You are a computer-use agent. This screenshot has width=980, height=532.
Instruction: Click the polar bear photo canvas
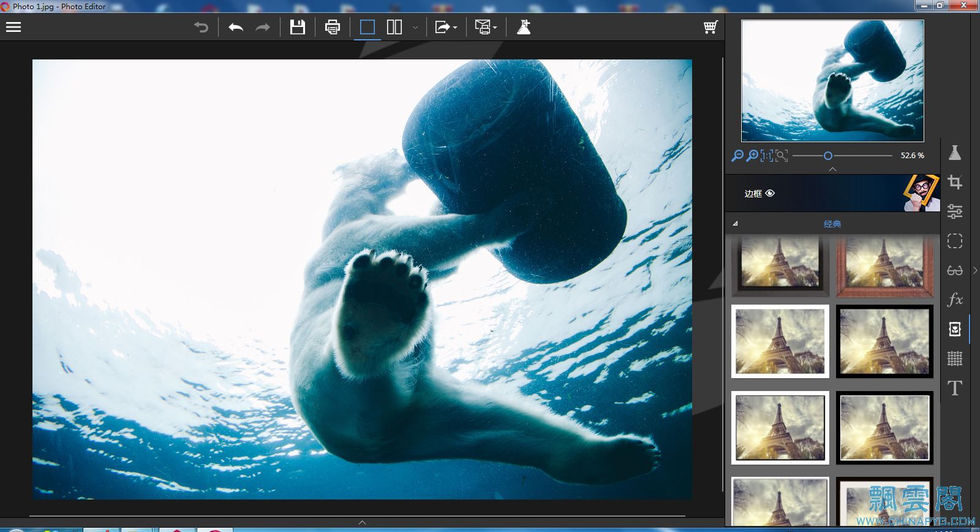(x=362, y=279)
